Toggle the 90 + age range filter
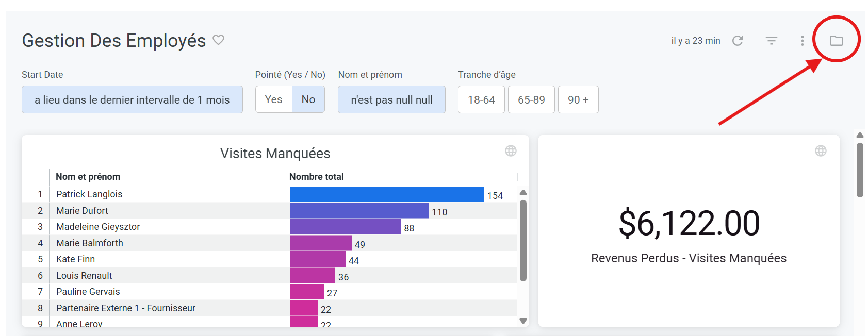This screenshot has width=868, height=336. coord(578,99)
